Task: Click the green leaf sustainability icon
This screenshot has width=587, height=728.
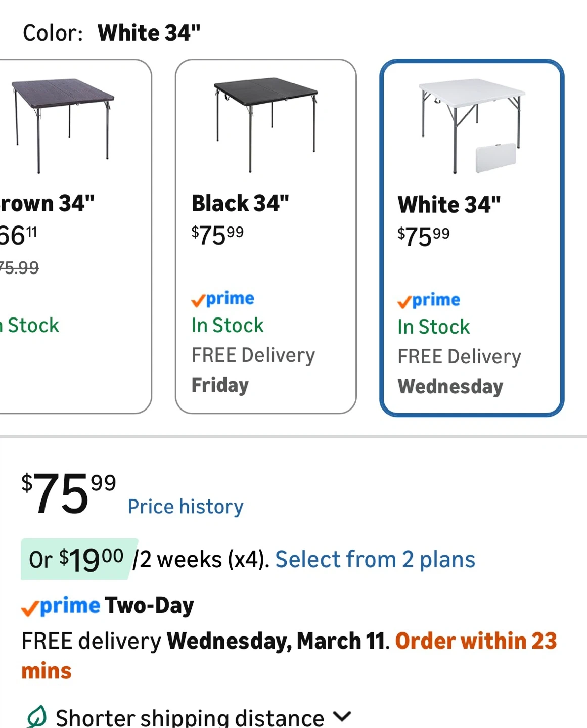Action: click(36, 717)
